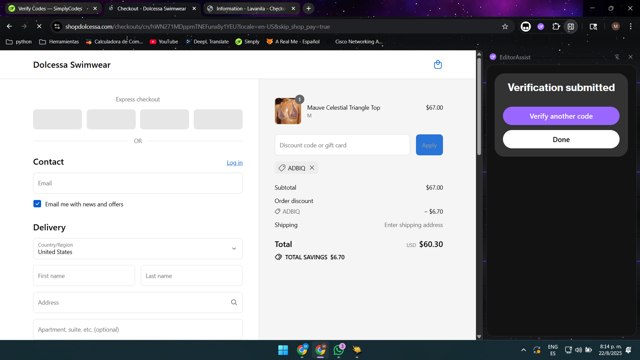Image resolution: width=640 pixels, height=360 pixels.
Task: Click the Mauve Celestial Triangle Top thumbnail
Action: [288, 111]
